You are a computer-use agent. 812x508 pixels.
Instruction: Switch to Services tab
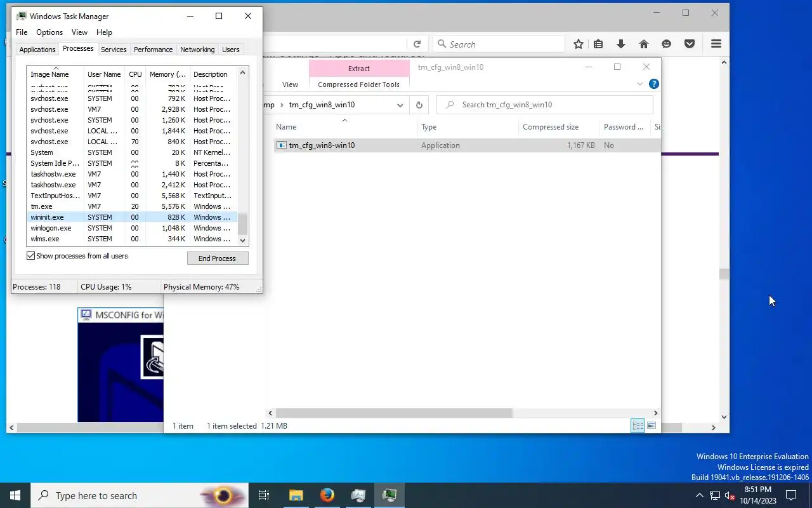click(x=114, y=50)
